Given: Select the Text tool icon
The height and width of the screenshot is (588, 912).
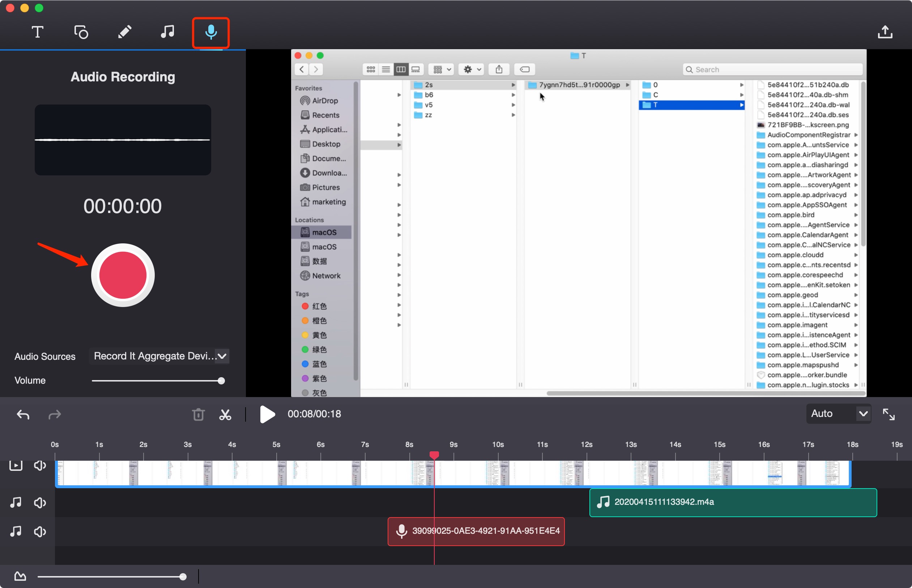Looking at the screenshot, I should (37, 32).
